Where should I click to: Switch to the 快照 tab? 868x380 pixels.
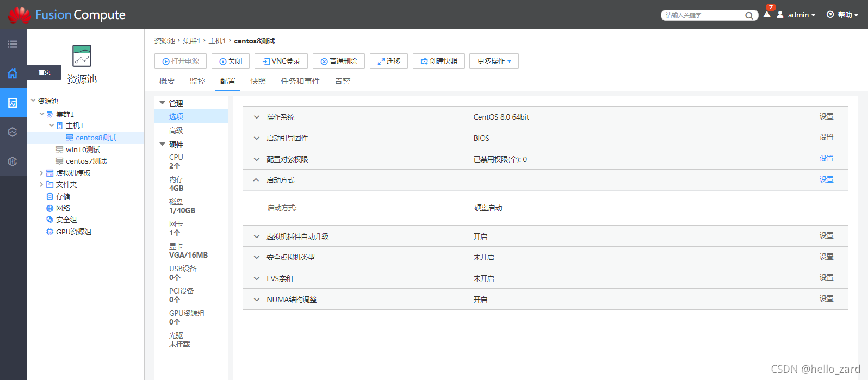[258, 81]
